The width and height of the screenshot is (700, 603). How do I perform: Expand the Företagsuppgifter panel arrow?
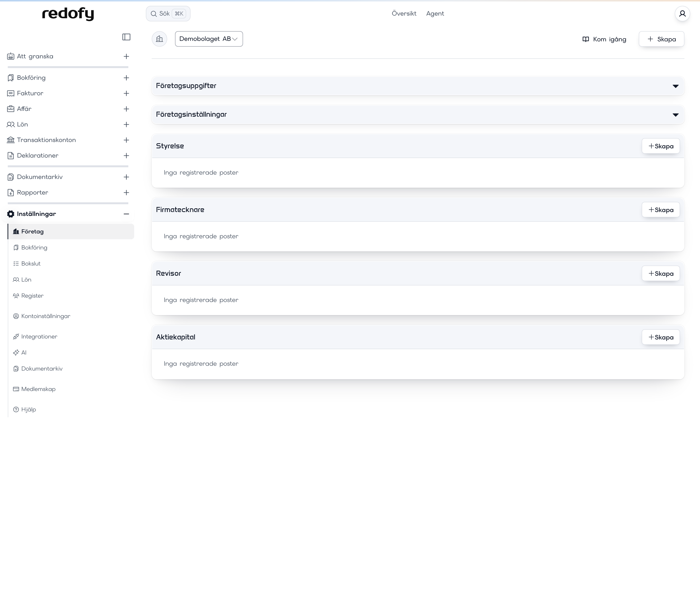(676, 86)
